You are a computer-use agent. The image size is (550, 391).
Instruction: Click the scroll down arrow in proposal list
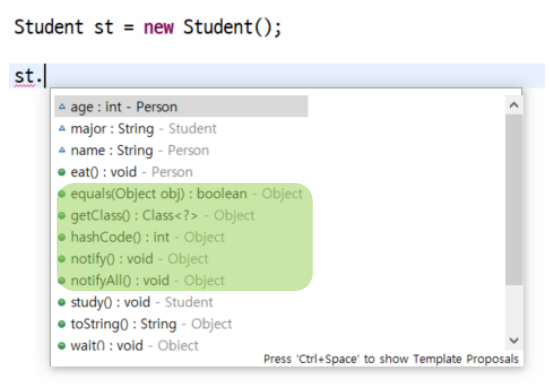click(514, 340)
